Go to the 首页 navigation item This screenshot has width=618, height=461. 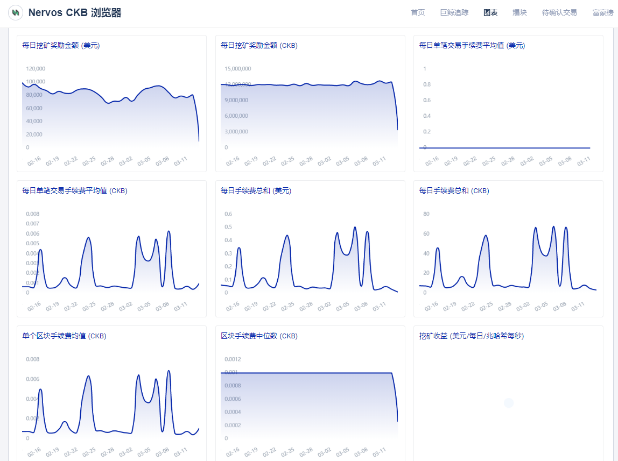pos(418,13)
